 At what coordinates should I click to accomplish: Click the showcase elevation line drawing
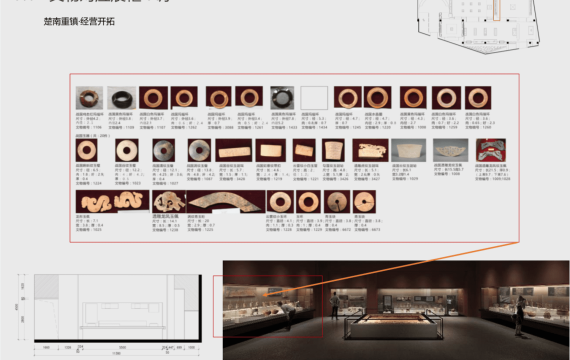coord(118,308)
